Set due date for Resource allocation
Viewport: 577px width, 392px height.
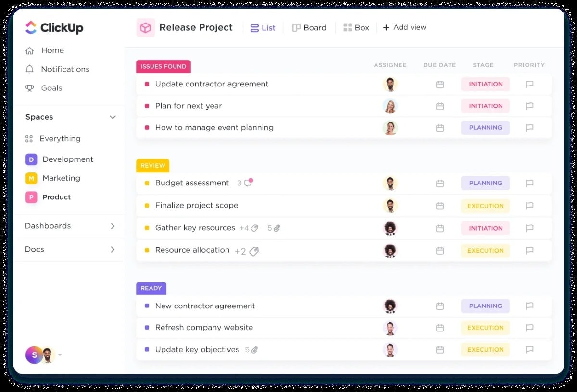[439, 251]
